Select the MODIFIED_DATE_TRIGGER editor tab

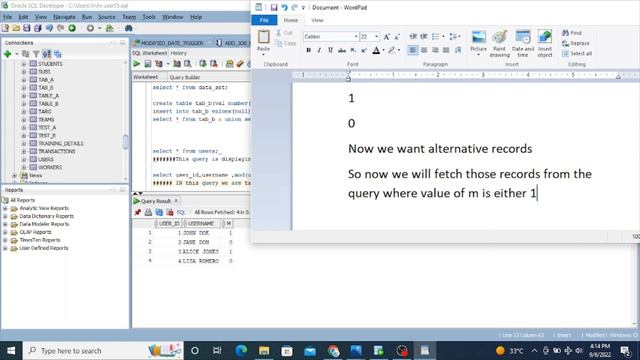171,43
